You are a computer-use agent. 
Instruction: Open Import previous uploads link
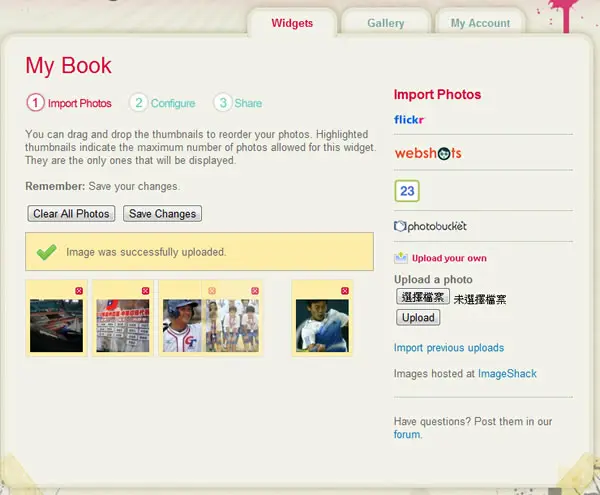449,348
